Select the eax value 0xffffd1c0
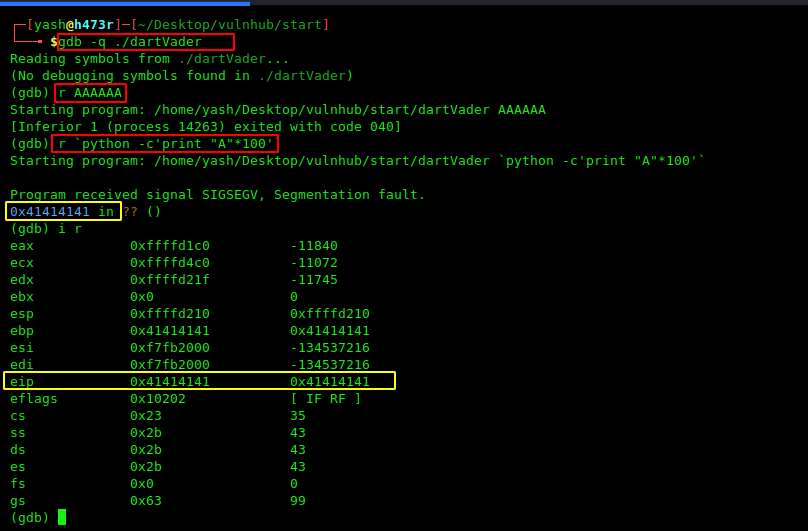The width and height of the screenshot is (808, 531). point(170,246)
